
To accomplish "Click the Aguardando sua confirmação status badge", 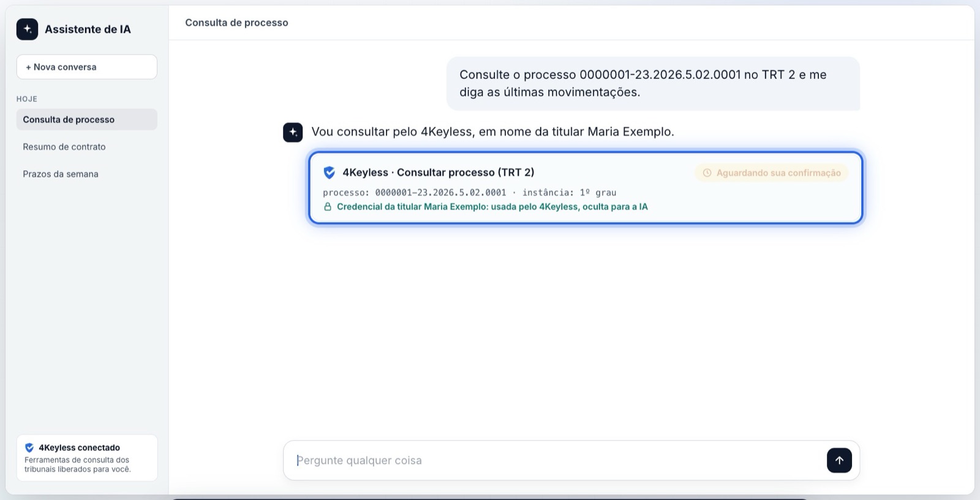I will click(772, 173).
